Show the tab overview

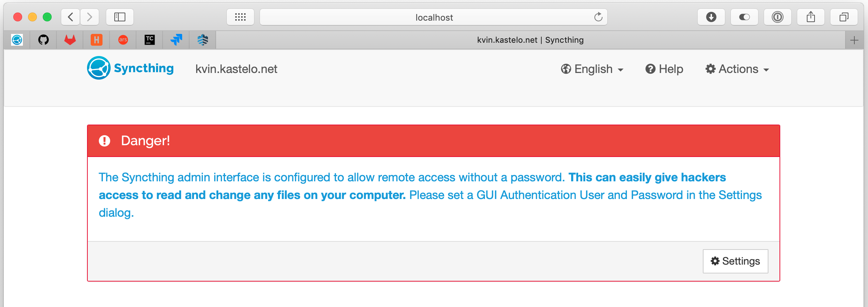pos(844,17)
